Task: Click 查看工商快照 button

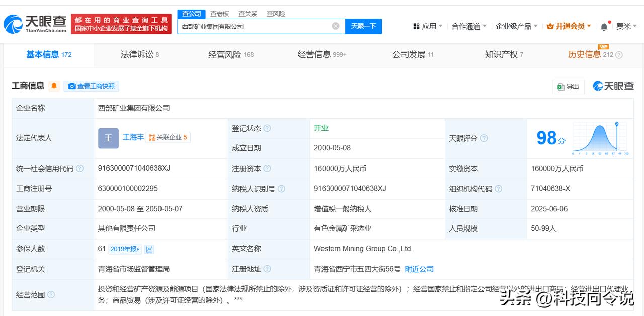Action: [92, 86]
